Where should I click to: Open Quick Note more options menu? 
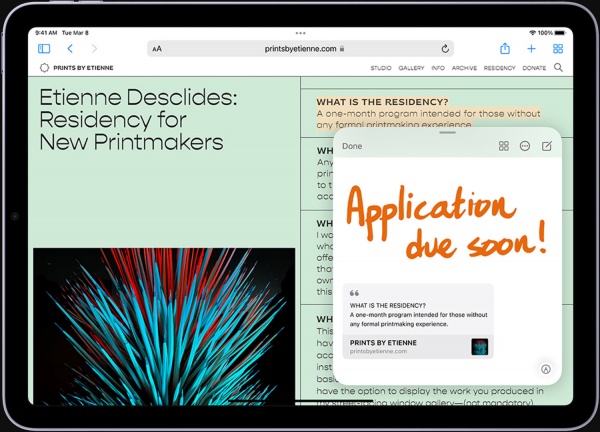point(525,146)
